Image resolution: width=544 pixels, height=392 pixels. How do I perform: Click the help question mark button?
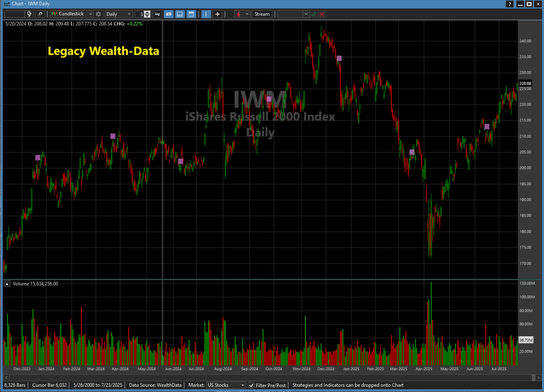click(510, 4)
